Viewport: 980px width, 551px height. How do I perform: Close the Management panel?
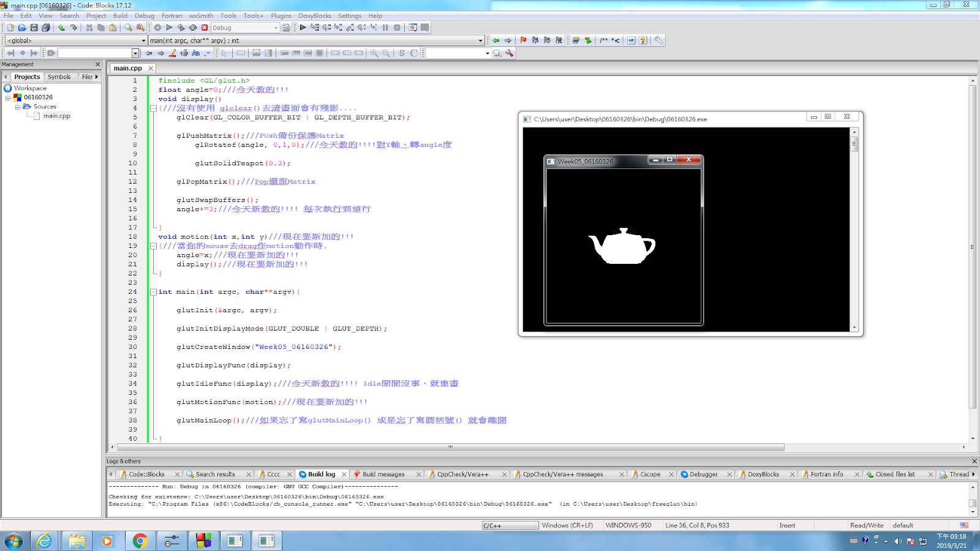tap(97, 64)
